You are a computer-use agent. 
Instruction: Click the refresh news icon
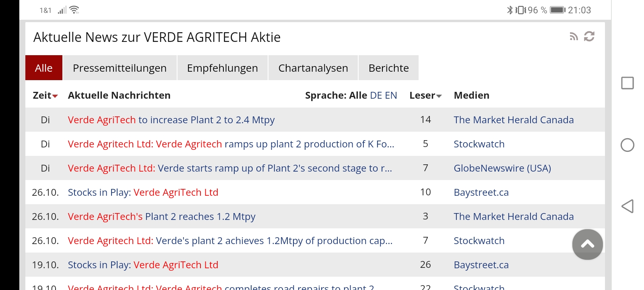pyautogui.click(x=589, y=37)
